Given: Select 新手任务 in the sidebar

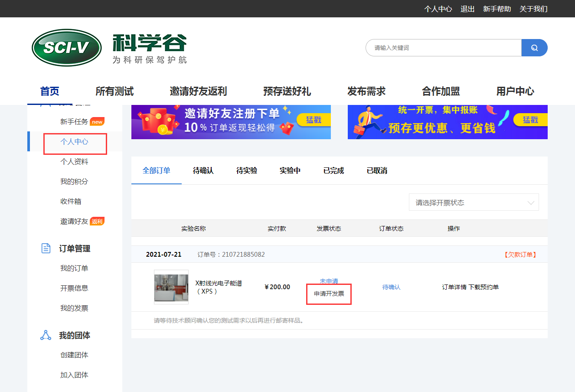Looking at the screenshot, I should point(74,122).
